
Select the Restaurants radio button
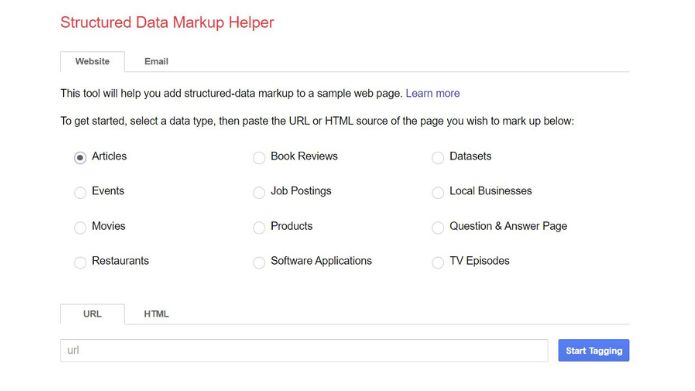click(80, 262)
